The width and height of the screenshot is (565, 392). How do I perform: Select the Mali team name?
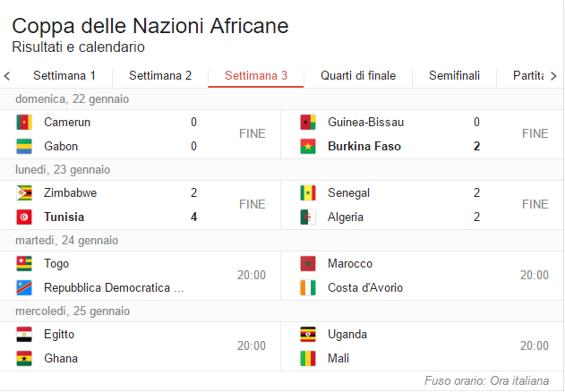340,359
